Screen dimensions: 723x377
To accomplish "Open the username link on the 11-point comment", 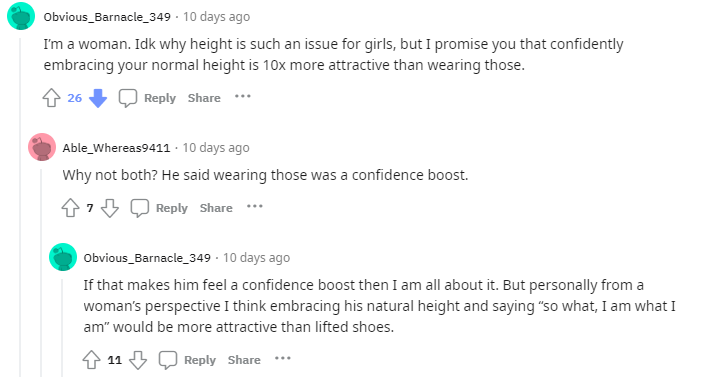I will pyautogui.click(x=147, y=258).
